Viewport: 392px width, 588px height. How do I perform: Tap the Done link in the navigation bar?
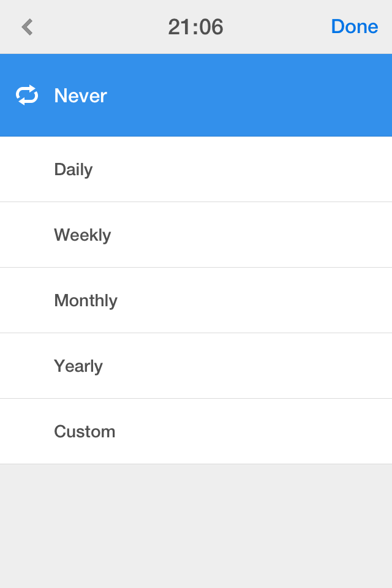354,26
